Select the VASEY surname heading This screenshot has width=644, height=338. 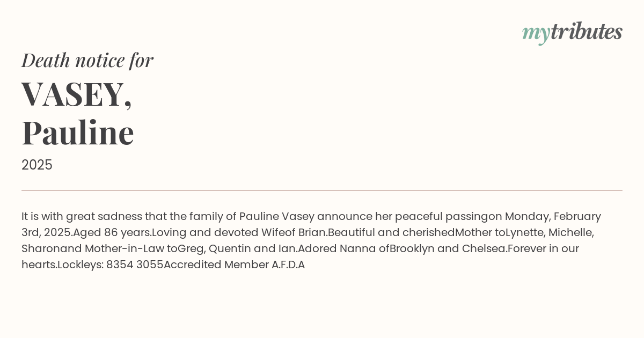[x=77, y=95]
